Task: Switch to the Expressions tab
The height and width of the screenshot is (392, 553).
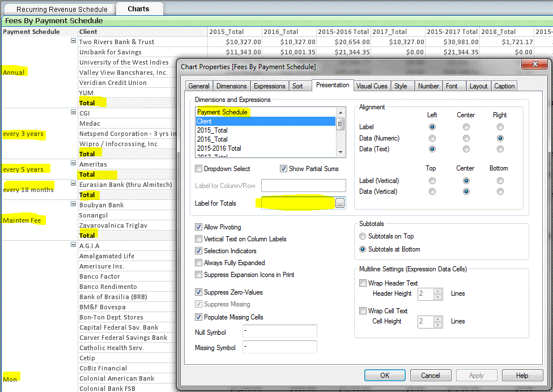Action: click(x=269, y=86)
